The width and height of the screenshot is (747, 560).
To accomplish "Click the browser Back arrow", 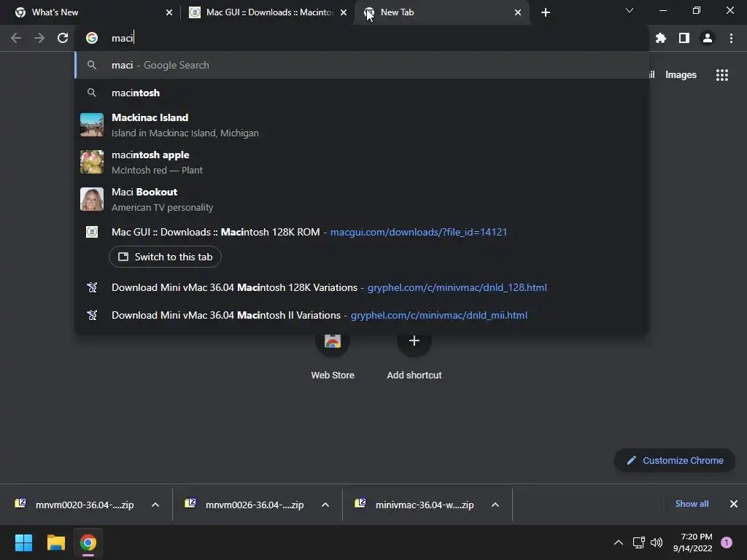I will [16, 38].
